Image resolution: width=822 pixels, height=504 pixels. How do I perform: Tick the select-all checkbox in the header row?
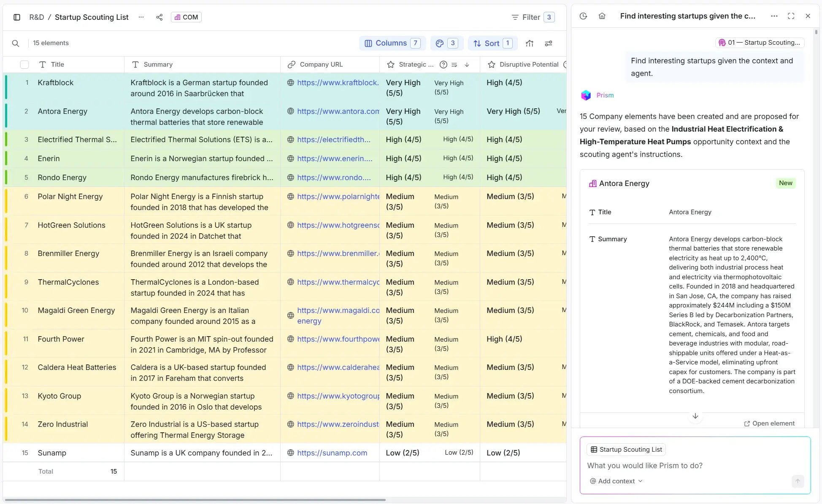pyautogui.click(x=24, y=65)
